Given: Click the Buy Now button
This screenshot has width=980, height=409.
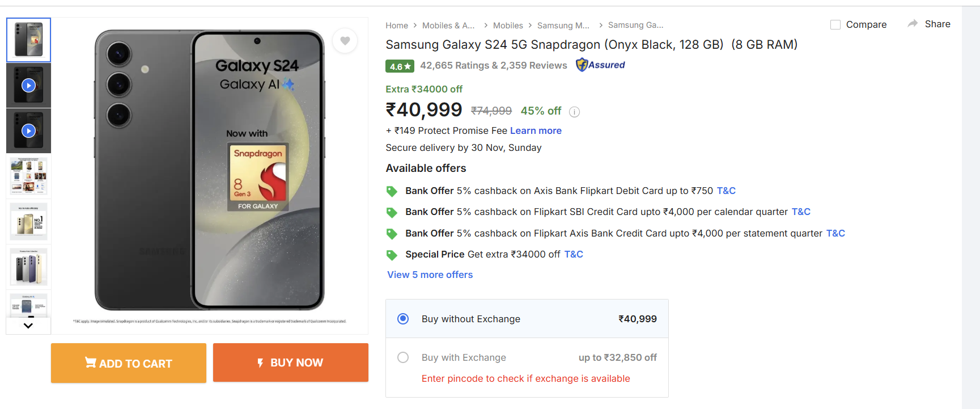Looking at the screenshot, I should [x=290, y=362].
